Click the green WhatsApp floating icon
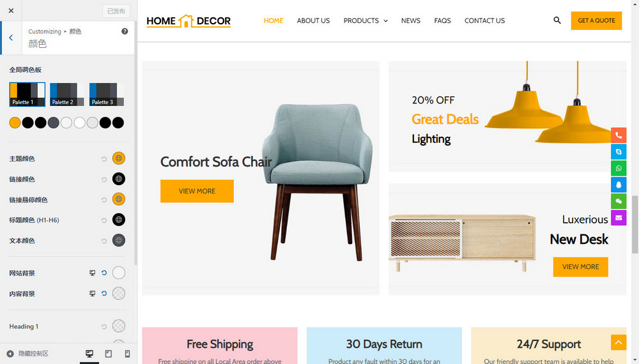 [618, 168]
